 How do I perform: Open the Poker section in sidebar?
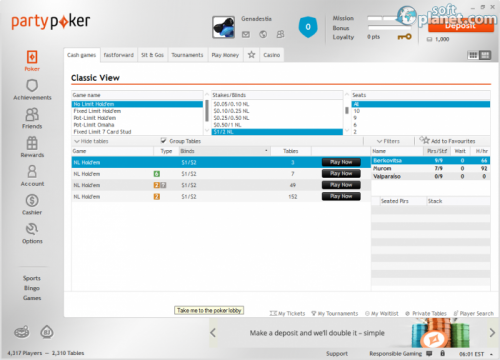[32, 60]
